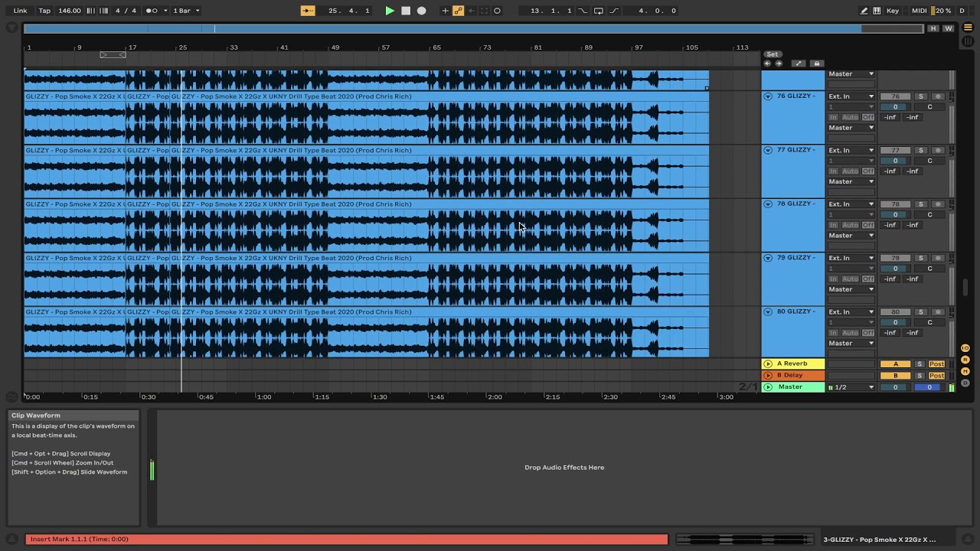Click track 76 volume slider
Viewport: 980px width, 551px height.
(x=895, y=107)
